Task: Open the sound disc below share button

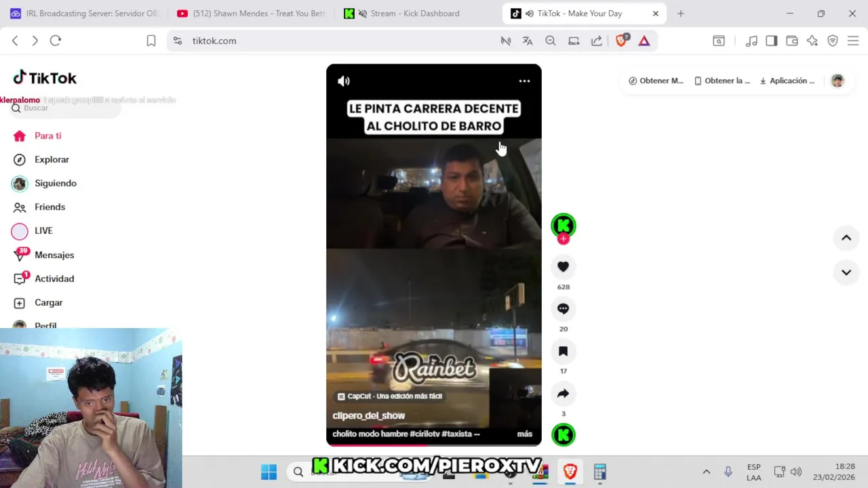Action: (x=563, y=434)
